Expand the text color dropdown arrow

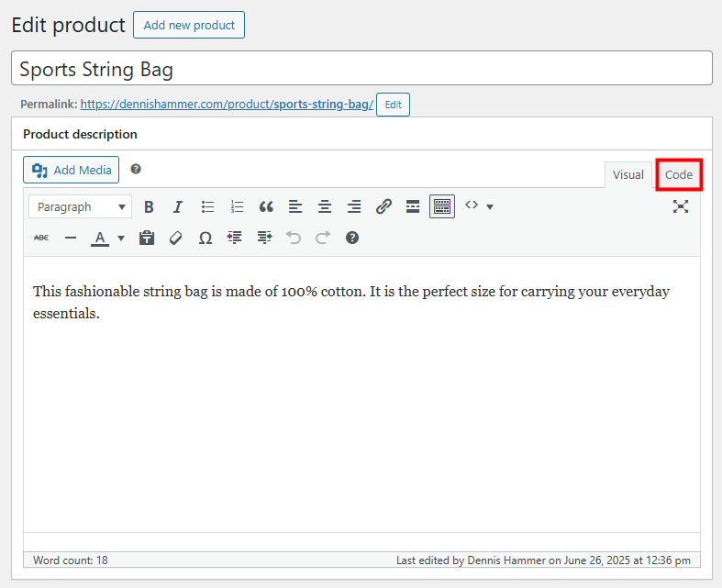click(121, 239)
